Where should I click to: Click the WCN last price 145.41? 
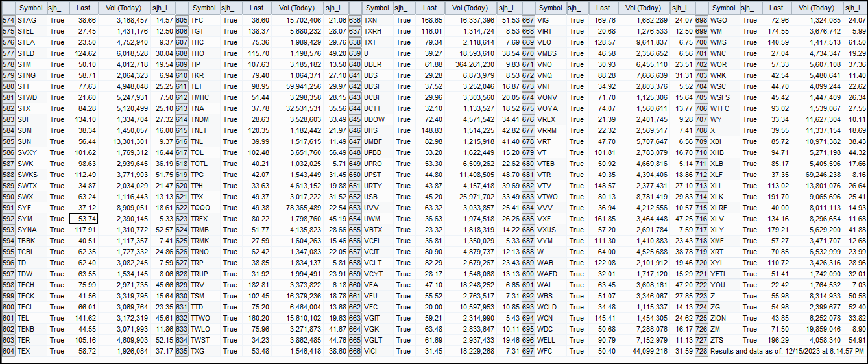[603, 318]
